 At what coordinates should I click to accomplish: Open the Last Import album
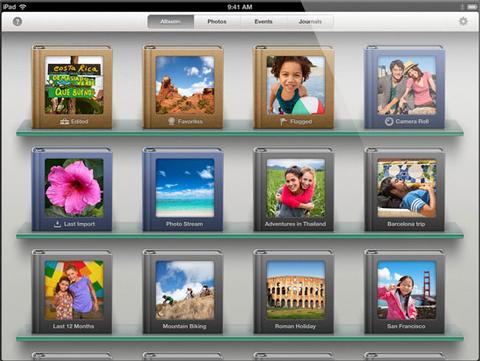[x=72, y=189]
